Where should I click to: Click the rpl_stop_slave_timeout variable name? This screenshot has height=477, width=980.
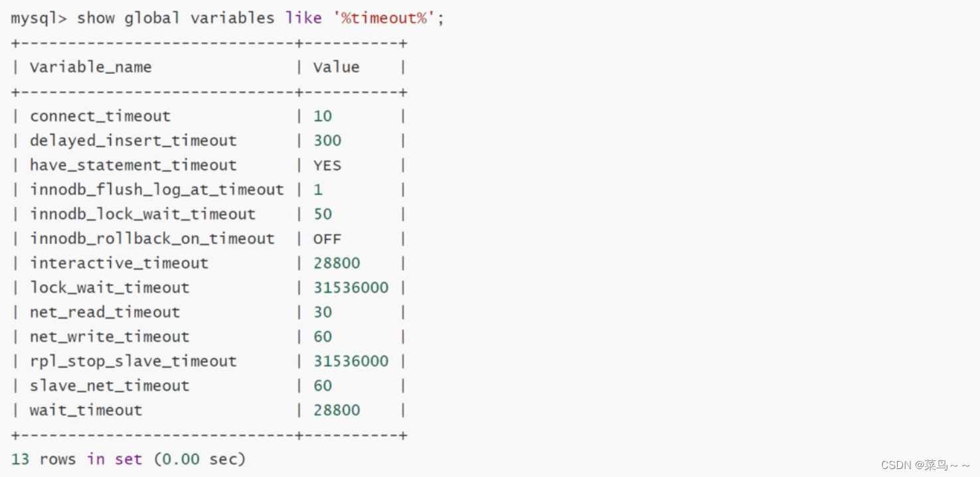(x=133, y=362)
